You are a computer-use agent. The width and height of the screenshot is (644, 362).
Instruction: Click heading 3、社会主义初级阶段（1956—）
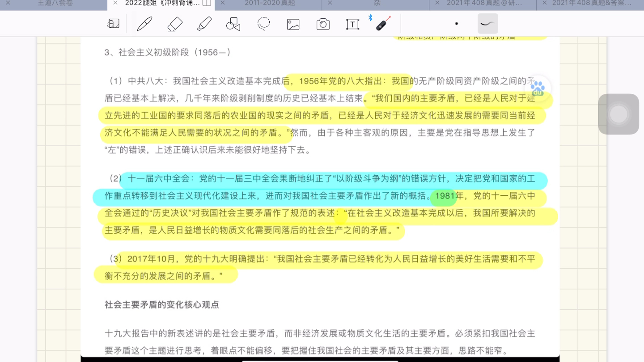168,52
